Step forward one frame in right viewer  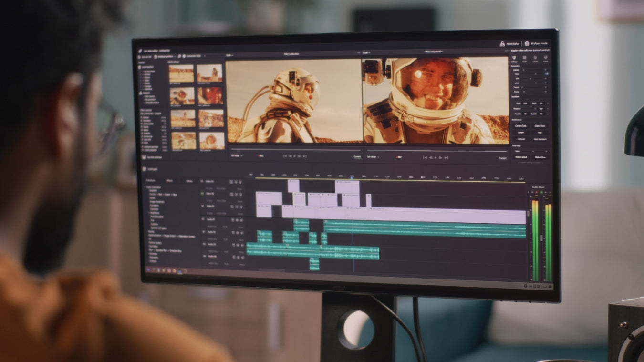440,157
